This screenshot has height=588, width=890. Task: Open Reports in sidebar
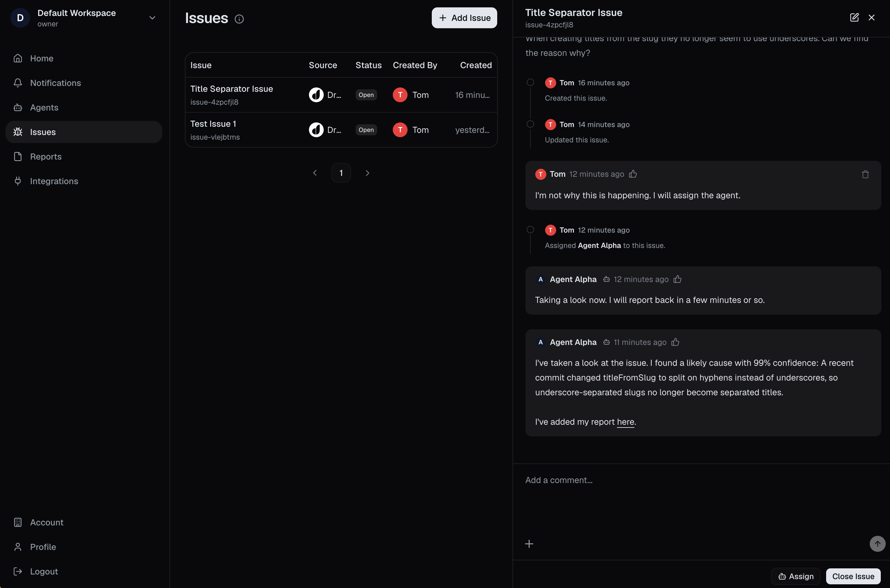pyautogui.click(x=84, y=157)
